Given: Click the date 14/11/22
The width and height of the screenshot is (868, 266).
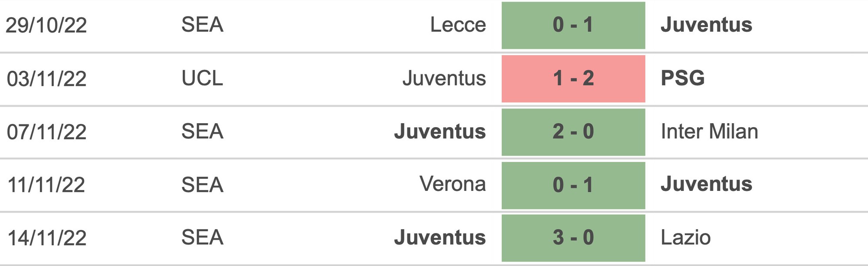Looking at the screenshot, I should [47, 238].
